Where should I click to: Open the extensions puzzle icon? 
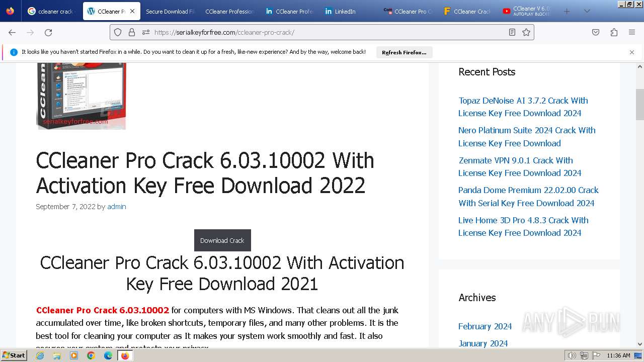[614, 32]
